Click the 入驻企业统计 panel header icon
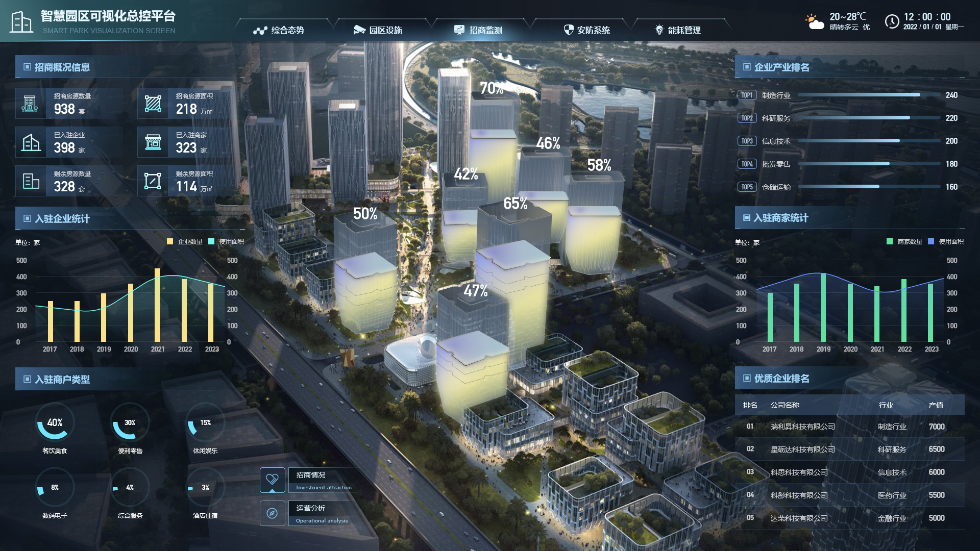Image resolution: width=980 pixels, height=551 pixels. coord(28,218)
